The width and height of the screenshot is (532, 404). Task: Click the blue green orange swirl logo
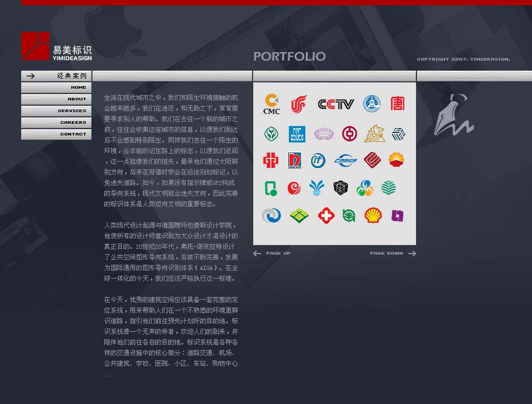click(x=365, y=188)
